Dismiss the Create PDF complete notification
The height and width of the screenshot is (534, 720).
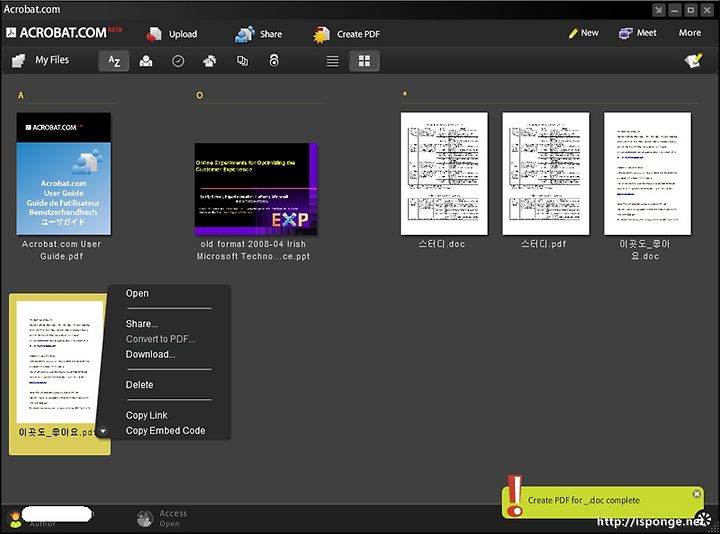697,494
